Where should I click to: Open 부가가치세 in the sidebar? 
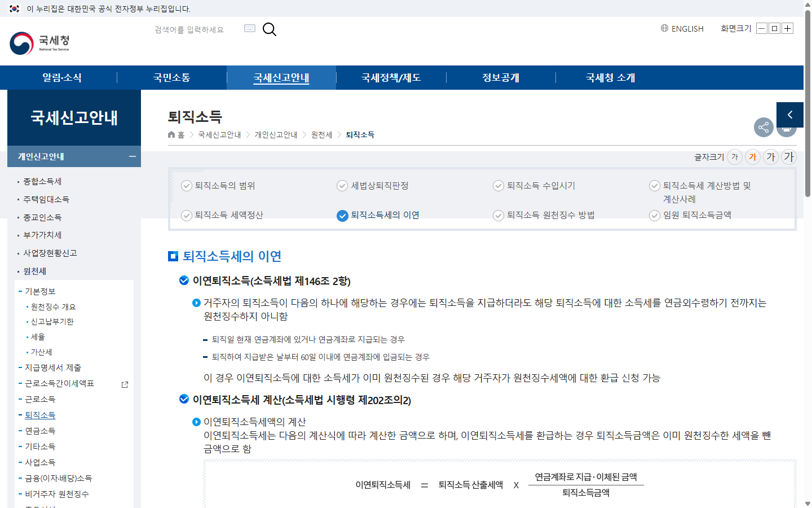click(42, 235)
